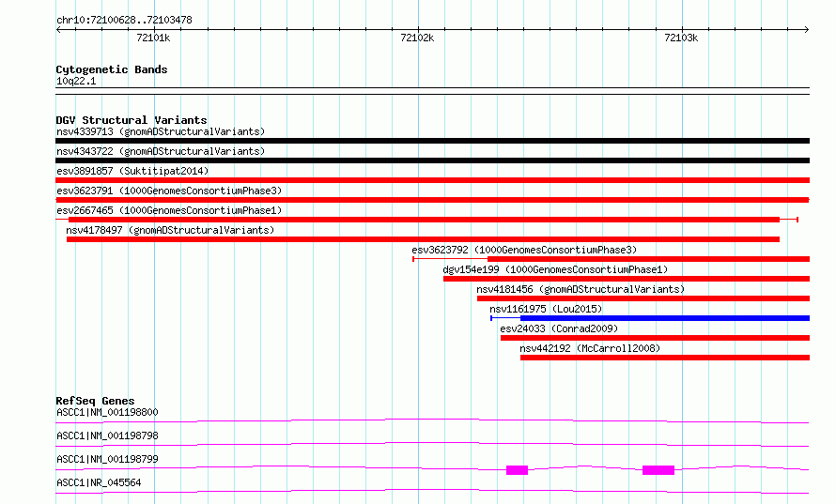836x504 pixels.
Task: Click the right arrowhead of the ruler
Action: pyautogui.click(x=806, y=29)
